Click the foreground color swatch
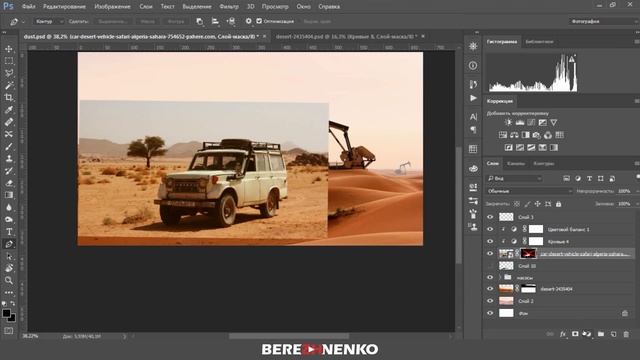640x360 pixels. pos(6,313)
